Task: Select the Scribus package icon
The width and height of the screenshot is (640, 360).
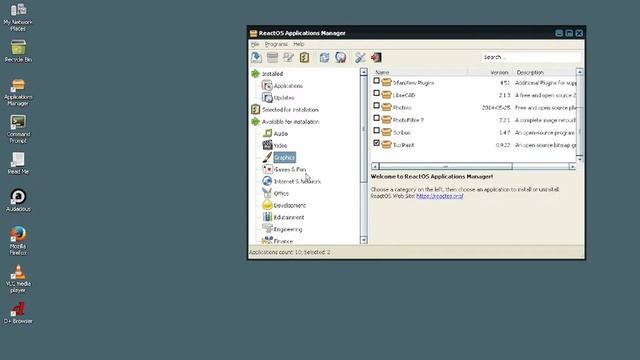Action: pos(386,132)
